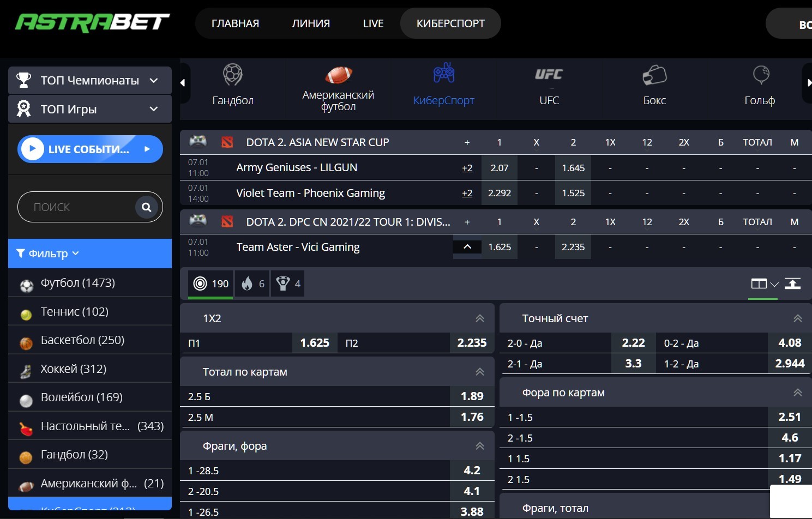
Task: Open the Violet Team - Phoenix Gaming match
Action: coord(310,193)
